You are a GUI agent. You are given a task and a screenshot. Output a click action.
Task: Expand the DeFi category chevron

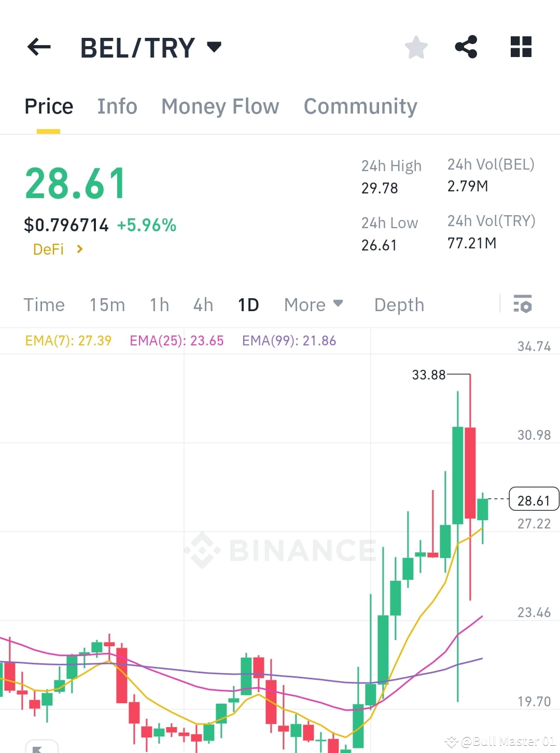80,249
